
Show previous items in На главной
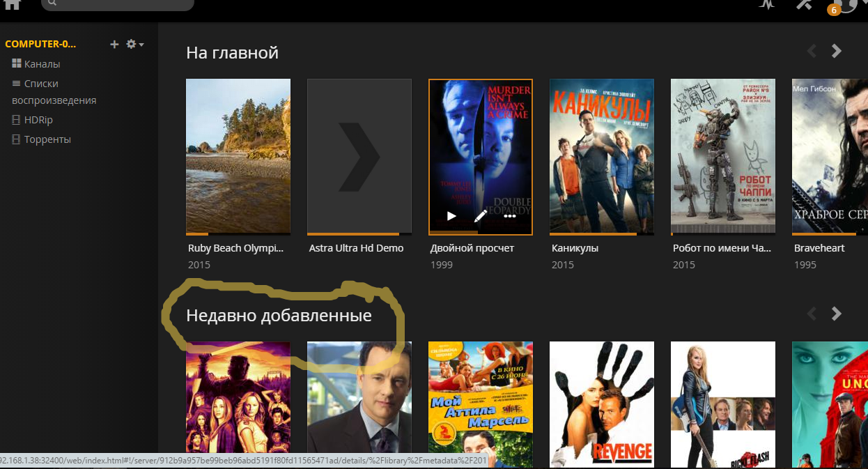812,51
